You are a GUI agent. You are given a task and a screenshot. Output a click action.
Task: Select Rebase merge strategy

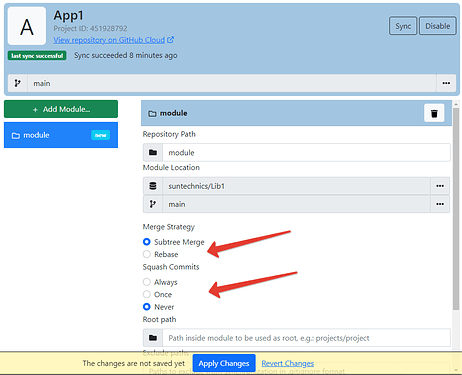(x=147, y=254)
